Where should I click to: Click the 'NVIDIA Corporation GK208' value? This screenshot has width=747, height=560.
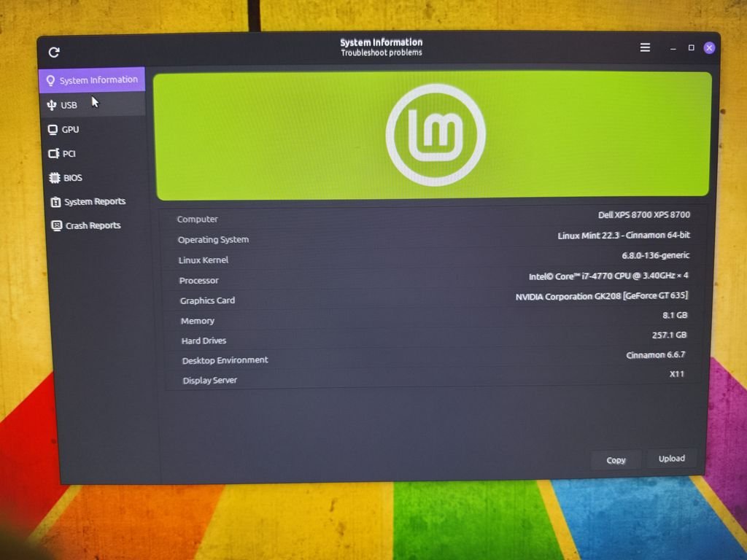[x=602, y=296]
